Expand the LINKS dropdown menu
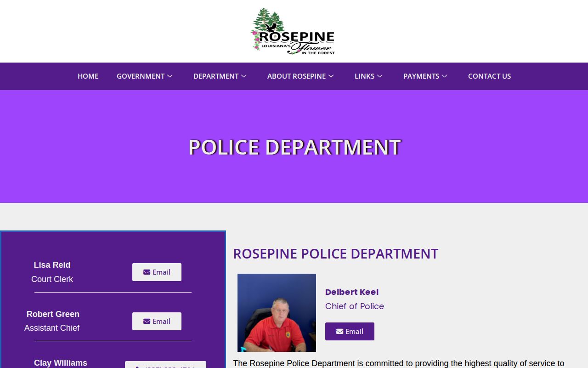The image size is (588, 368). [368, 76]
